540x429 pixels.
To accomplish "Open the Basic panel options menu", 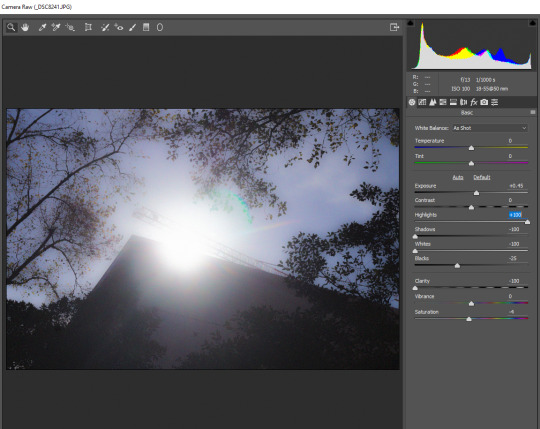I will click(x=533, y=112).
